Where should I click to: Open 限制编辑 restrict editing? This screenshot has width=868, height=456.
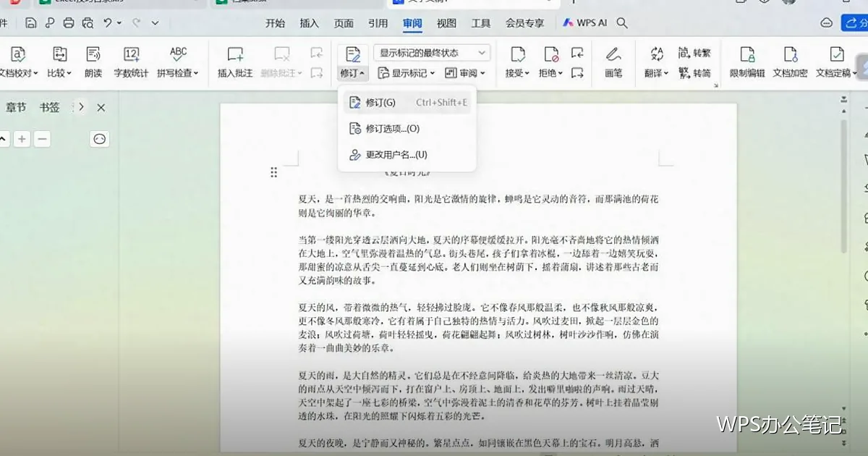[x=747, y=62]
